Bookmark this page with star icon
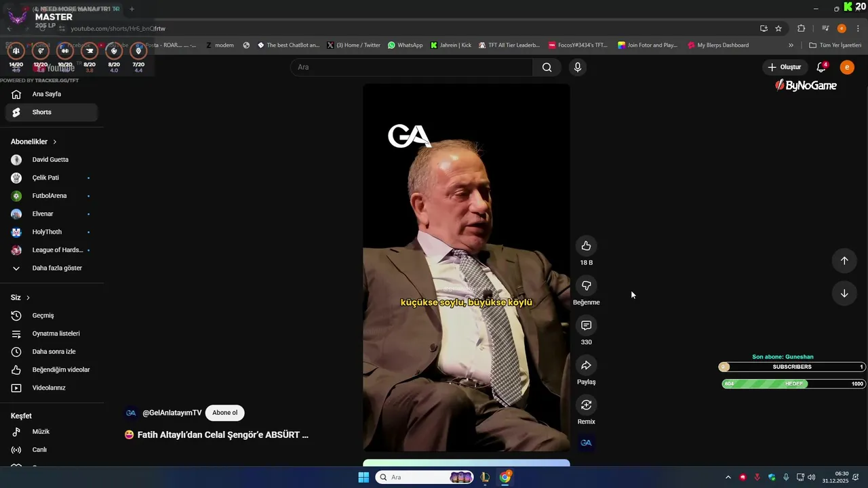Image resolution: width=868 pixels, height=488 pixels. pos(778,28)
